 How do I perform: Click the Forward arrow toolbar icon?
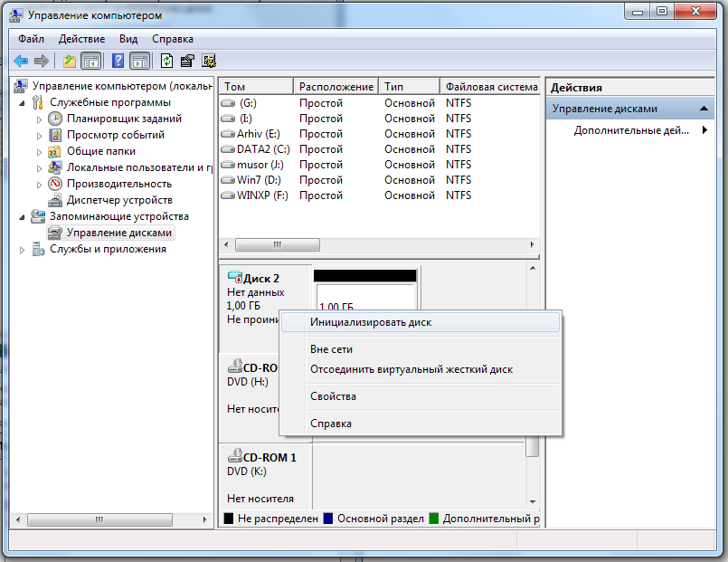coord(42,61)
